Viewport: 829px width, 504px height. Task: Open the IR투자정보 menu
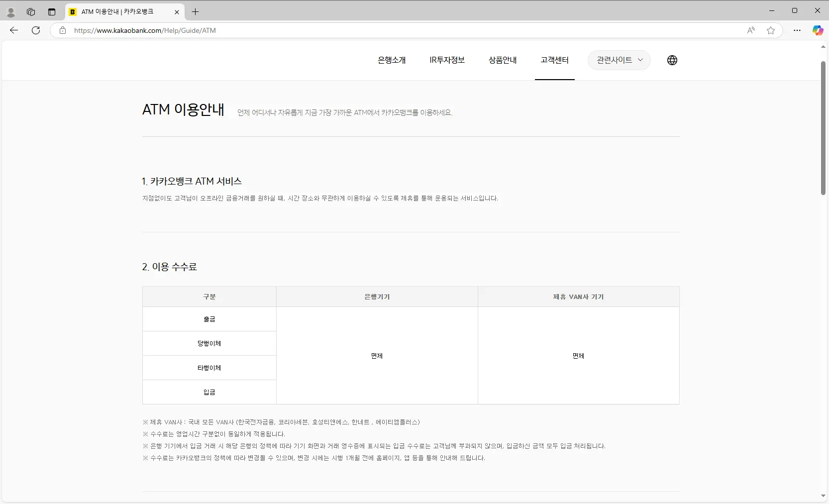click(x=447, y=60)
